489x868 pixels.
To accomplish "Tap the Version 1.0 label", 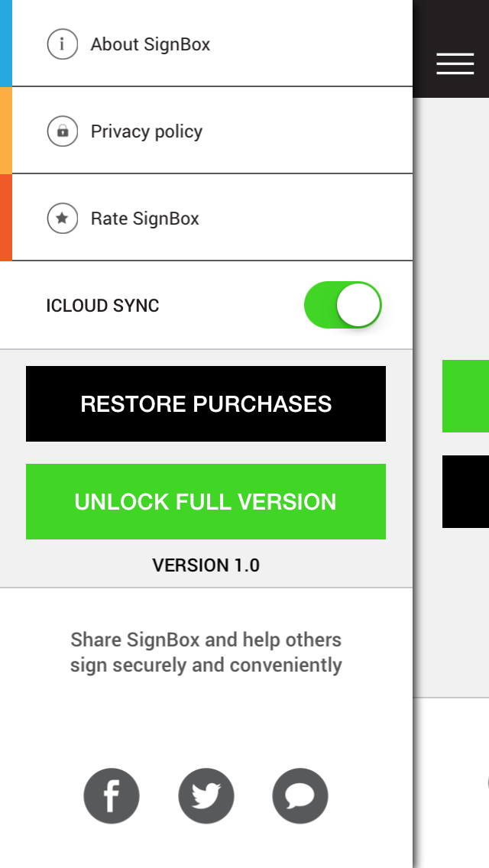I will click(x=206, y=565).
